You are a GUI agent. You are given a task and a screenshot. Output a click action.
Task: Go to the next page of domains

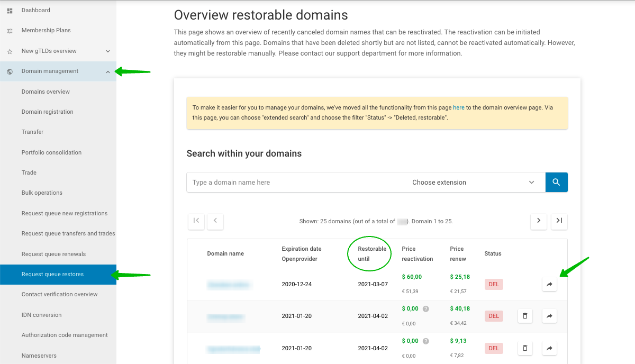tap(539, 221)
